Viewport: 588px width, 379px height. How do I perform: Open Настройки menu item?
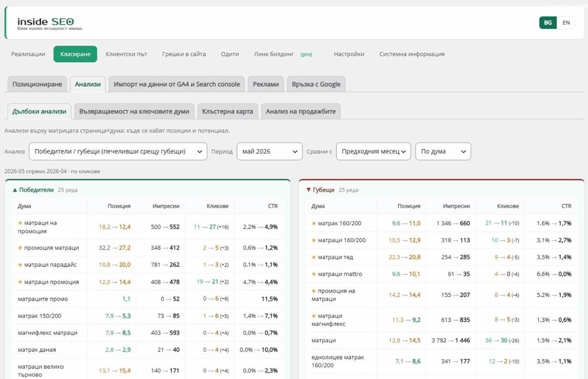(x=349, y=54)
